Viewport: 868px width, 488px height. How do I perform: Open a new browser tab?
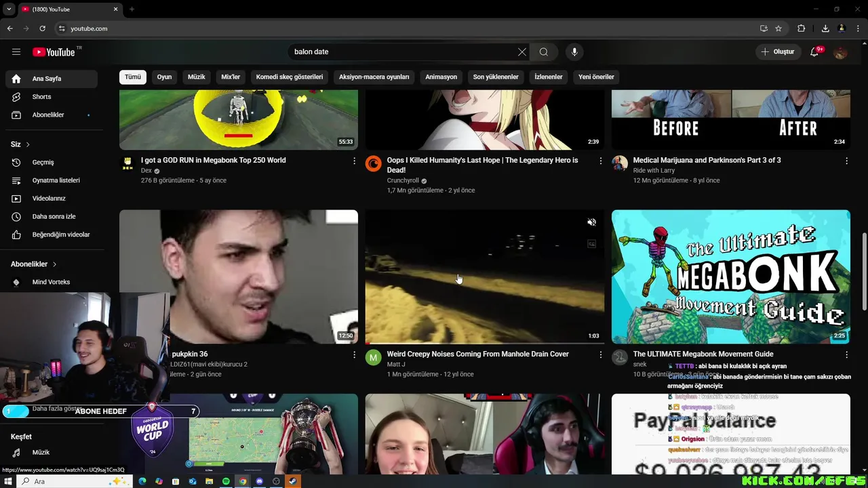click(x=132, y=9)
